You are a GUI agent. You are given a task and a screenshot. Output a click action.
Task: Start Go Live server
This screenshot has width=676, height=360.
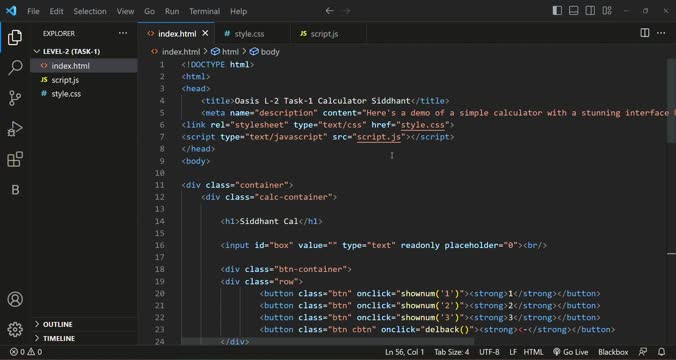tap(570, 352)
